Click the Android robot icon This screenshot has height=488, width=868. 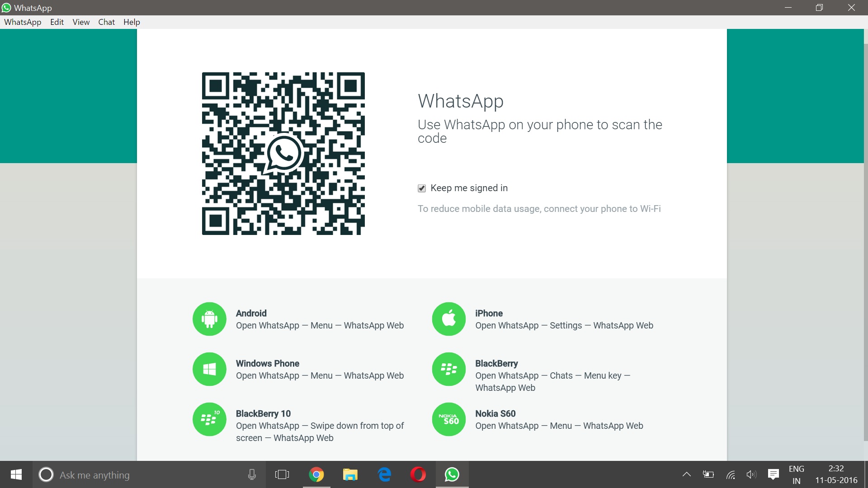209,319
